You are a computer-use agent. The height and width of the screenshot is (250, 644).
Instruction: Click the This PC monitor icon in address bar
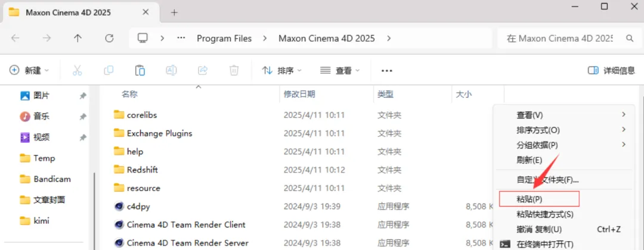click(143, 38)
